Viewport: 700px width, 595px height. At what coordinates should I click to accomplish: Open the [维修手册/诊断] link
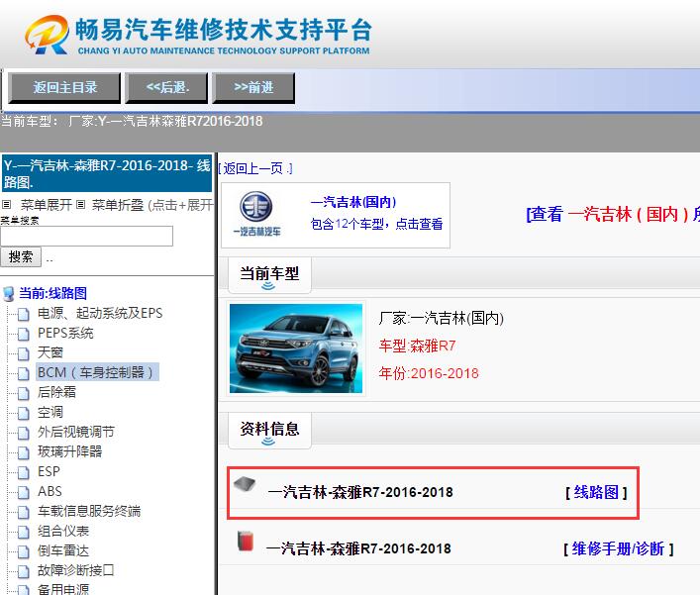pyautogui.click(x=618, y=548)
